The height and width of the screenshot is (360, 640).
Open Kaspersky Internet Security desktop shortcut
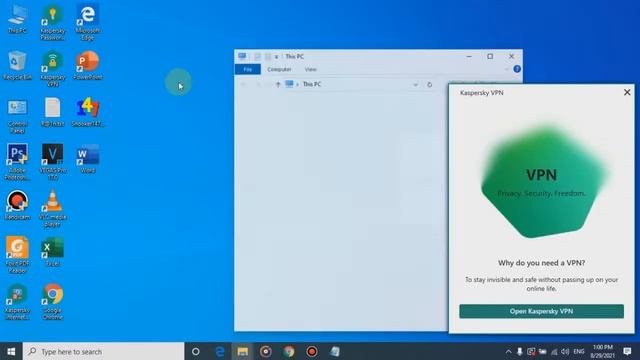[x=18, y=302]
